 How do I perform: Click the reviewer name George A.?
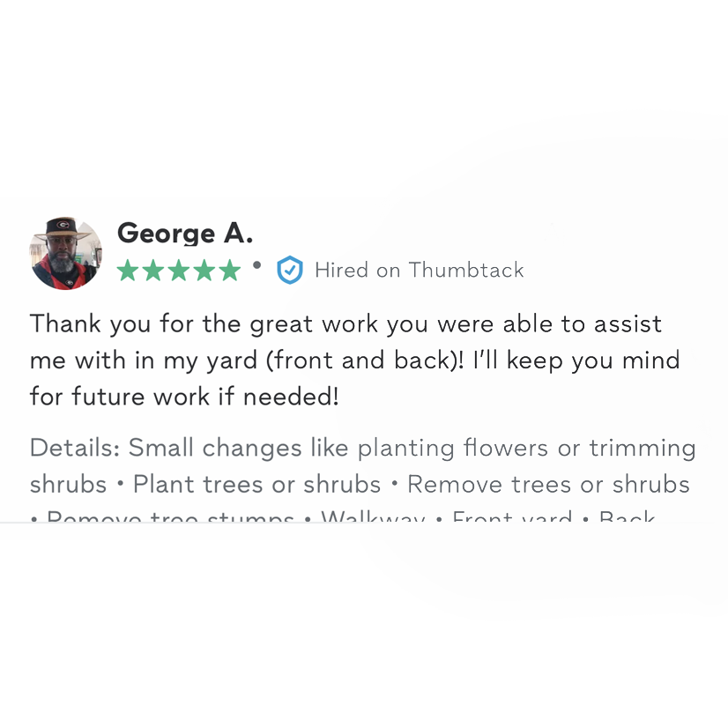coord(184,234)
